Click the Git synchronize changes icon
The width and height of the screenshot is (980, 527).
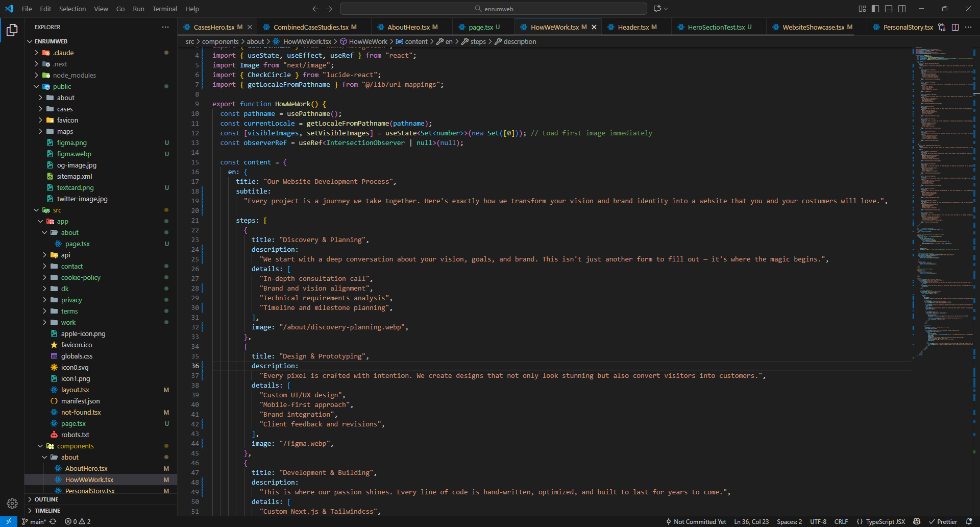pyautogui.click(x=53, y=521)
